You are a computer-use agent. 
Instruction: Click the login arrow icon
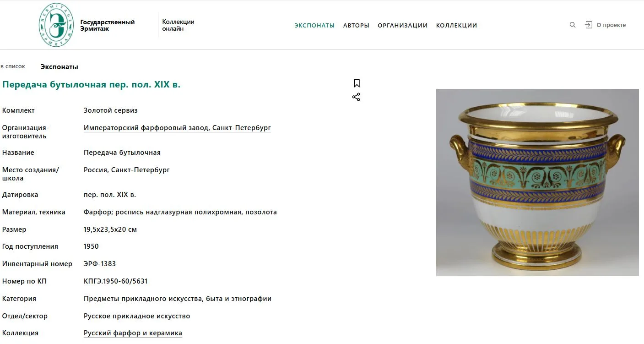click(x=589, y=25)
